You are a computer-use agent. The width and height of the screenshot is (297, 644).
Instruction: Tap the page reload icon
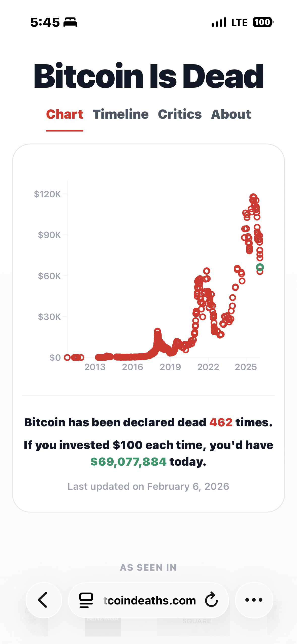tap(211, 600)
